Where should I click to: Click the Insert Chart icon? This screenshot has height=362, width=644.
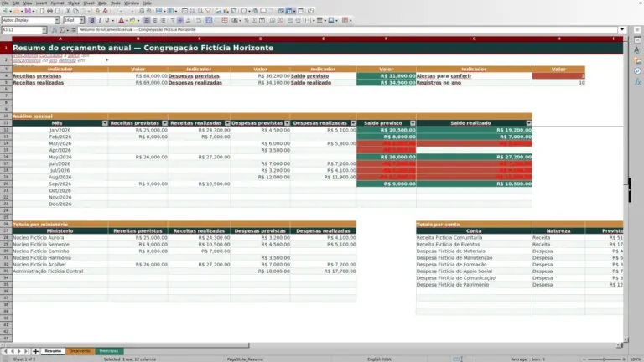(226, 11)
